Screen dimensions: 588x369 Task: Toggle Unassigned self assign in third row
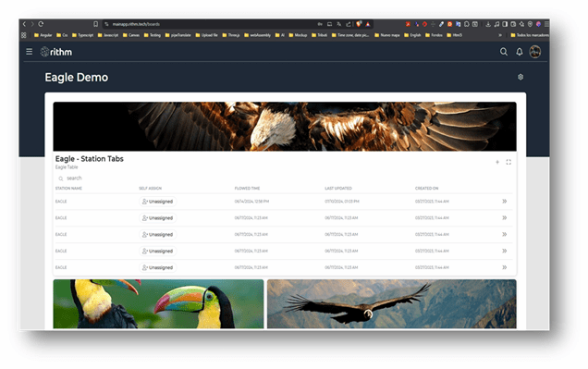157,234
